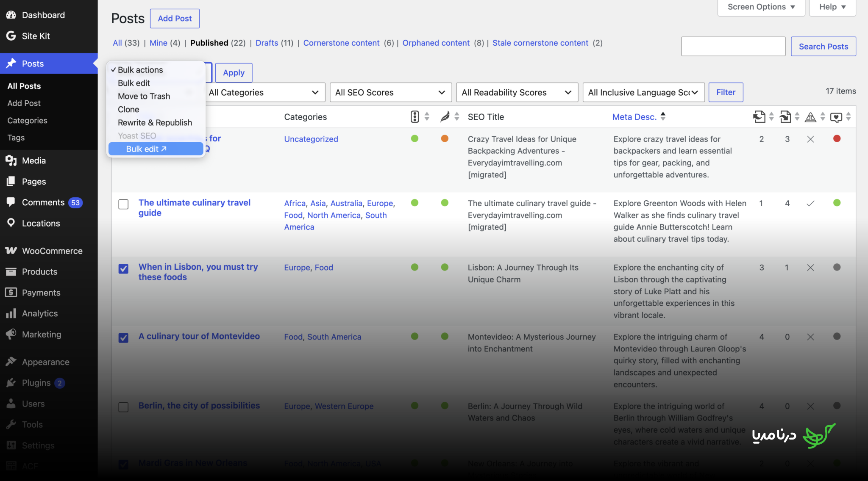
Task: Click the Comments bubble icon
Action: [x=11, y=202]
